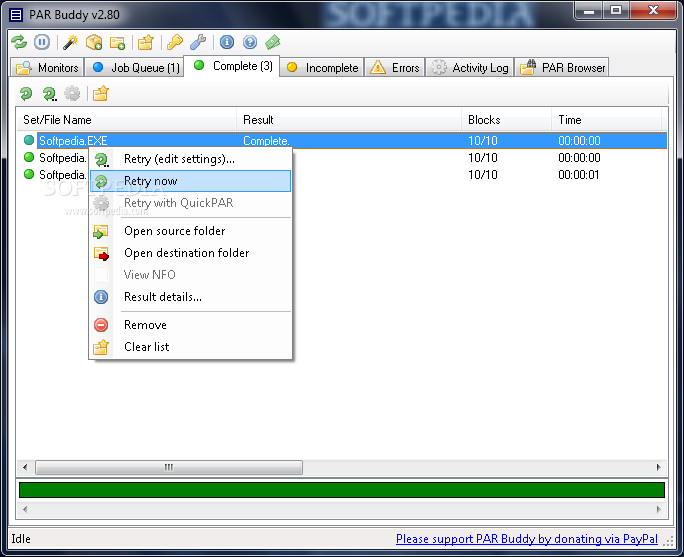684x557 pixels.
Task: Open the Job Queue (1) tab
Action: 134,68
